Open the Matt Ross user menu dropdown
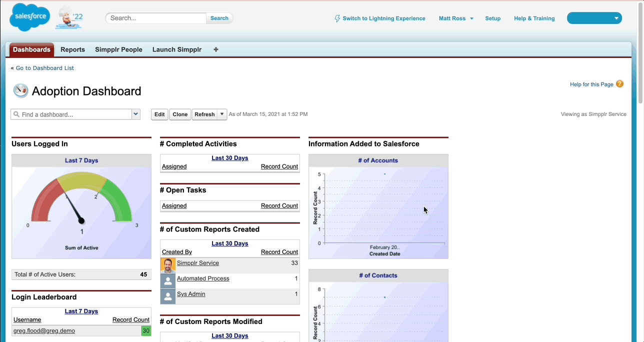This screenshot has width=644, height=342. (x=470, y=18)
